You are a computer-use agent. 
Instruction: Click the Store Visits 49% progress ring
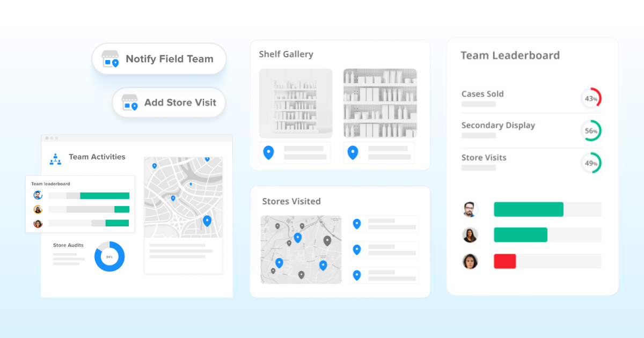click(x=591, y=163)
